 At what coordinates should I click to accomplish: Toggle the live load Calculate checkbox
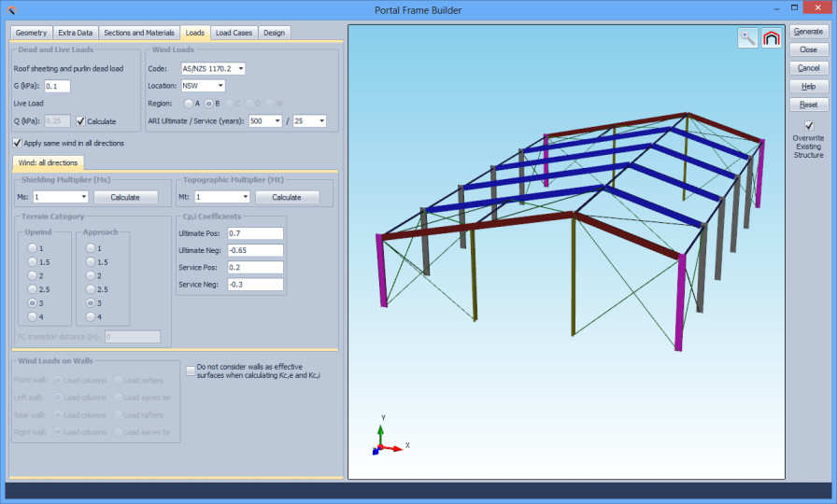point(81,121)
